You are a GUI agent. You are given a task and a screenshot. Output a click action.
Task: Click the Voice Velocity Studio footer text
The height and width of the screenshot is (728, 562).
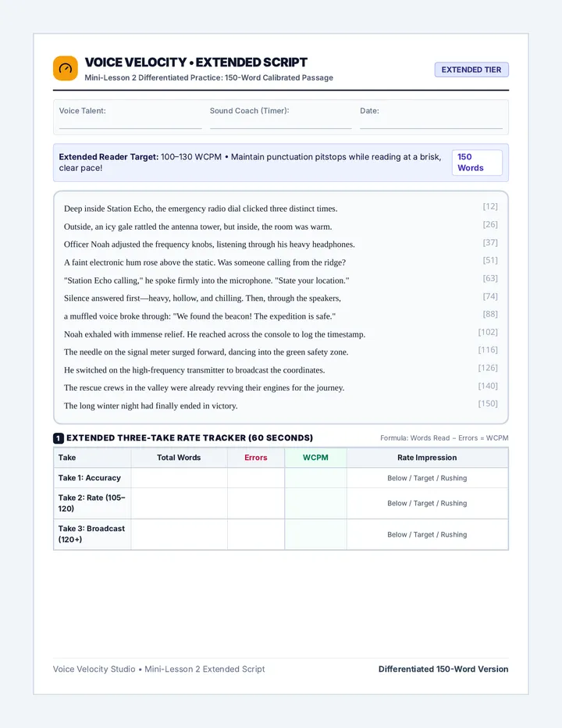(x=158, y=669)
